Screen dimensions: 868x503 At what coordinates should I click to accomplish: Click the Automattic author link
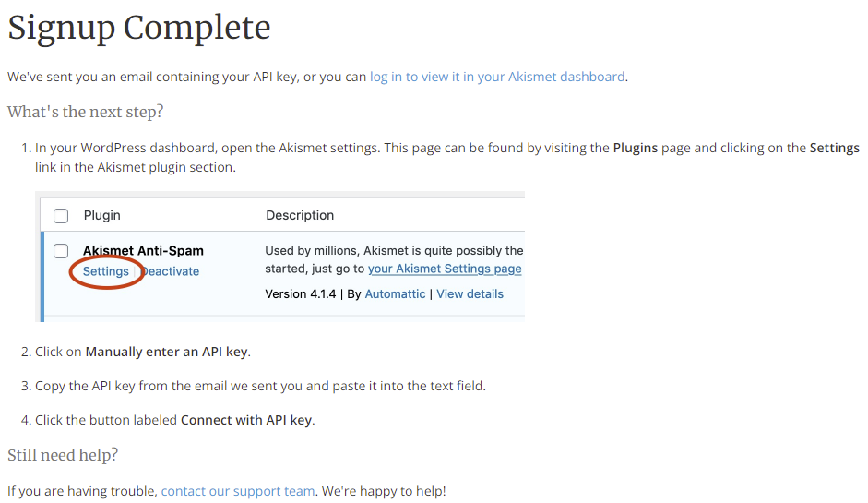click(x=395, y=294)
